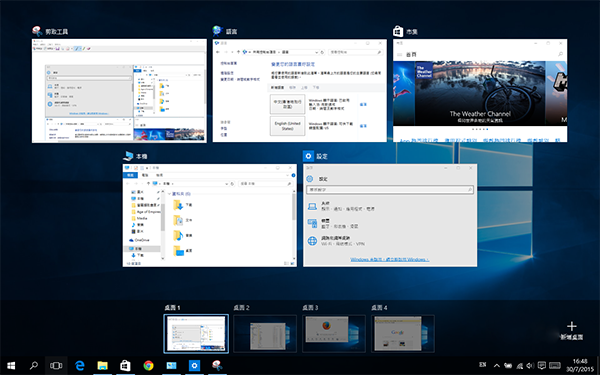Open the Snipping Tool taskbar icon

point(217,365)
